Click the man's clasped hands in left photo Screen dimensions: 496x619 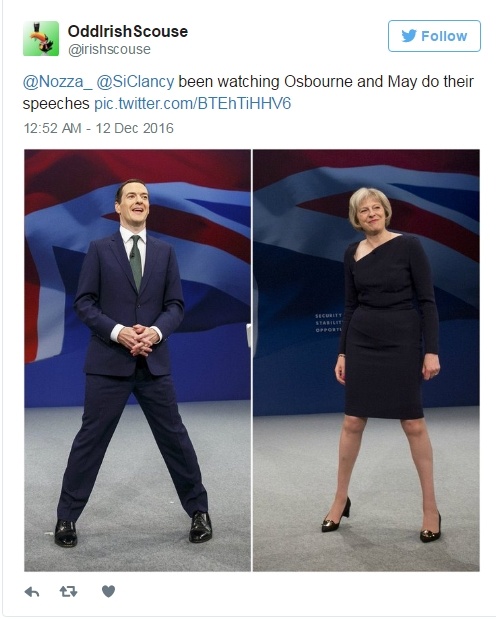click(139, 340)
